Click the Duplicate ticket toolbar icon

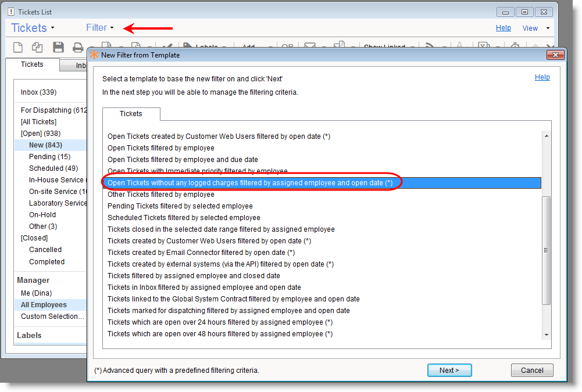[37, 48]
